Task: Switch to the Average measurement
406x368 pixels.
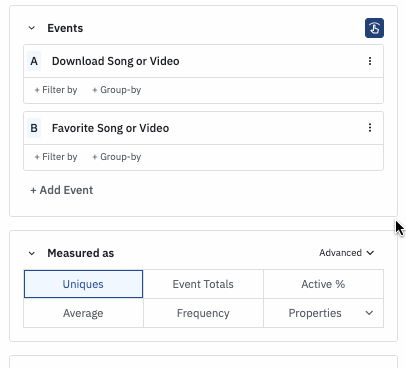Action: (83, 313)
